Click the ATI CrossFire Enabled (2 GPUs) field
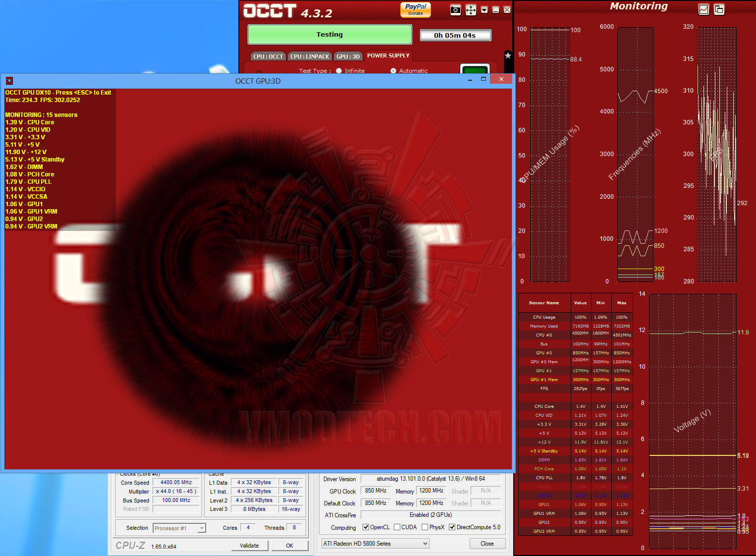Image resolution: width=756 pixels, height=556 pixels. tap(431, 515)
